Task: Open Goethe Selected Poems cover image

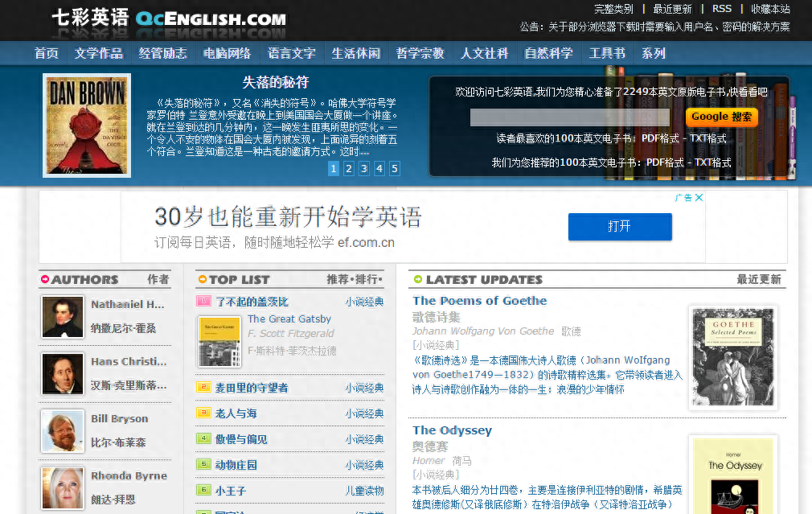Action: [x=733, y=357]
